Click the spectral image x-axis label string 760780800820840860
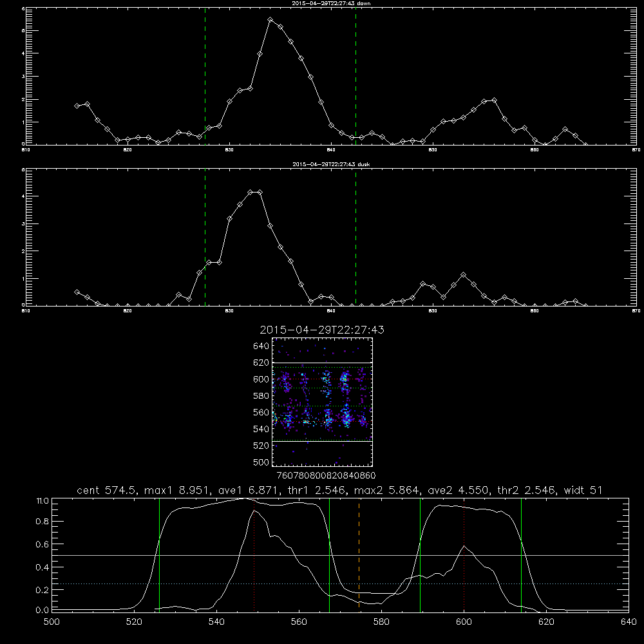 click(326, 475)
